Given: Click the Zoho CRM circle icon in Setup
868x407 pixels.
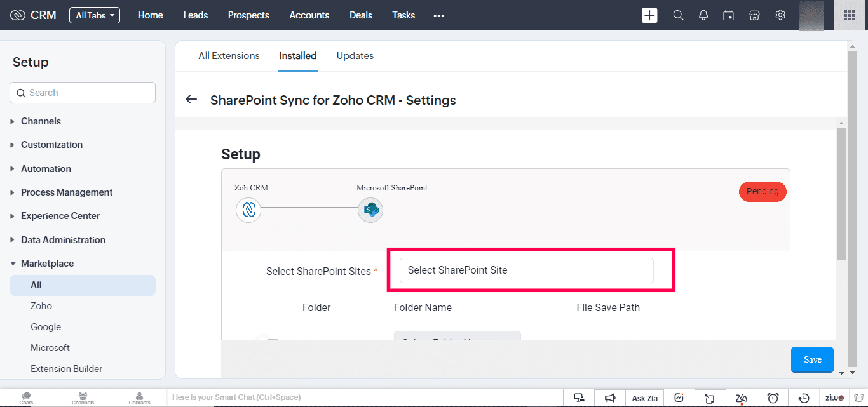Looking at the screenshot, I should [x=248, y=210].
